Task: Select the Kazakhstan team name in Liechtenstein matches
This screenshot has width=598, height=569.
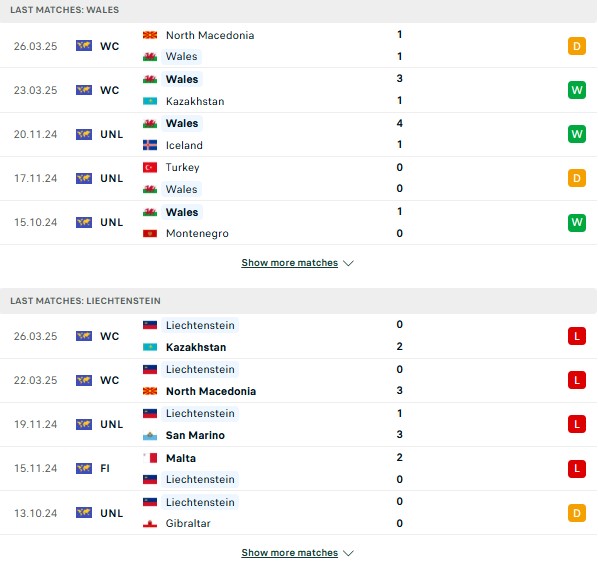Action: click(196, 347)
